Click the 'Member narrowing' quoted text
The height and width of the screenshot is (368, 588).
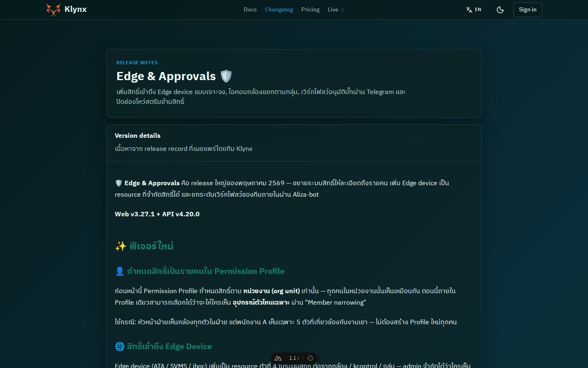[x=335, y=302]
